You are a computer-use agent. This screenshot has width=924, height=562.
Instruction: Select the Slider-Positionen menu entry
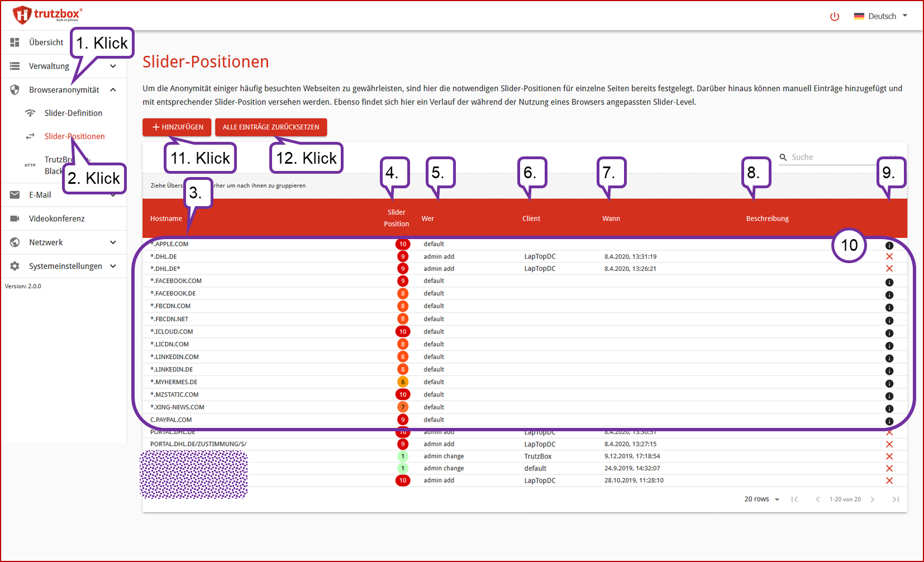pos(74,136)
